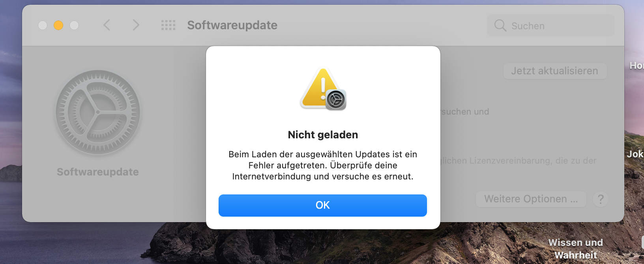Click the Softwareupdate label below gear
The width and height of the screenshot is (644, 264).
tap(98, 172)
